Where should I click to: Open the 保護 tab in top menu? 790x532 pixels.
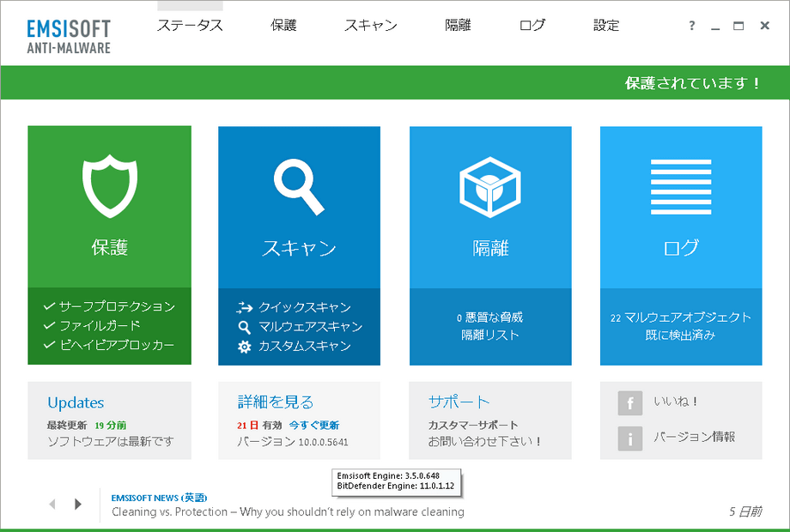tap(283, 25)
